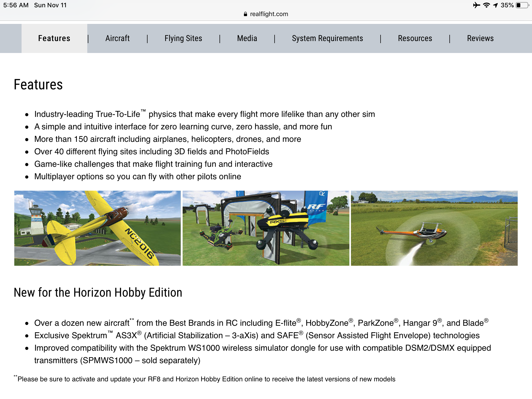532x399 pixels.
Task: Tap the realflight.com address bar
Action: (x=269, y=14)
